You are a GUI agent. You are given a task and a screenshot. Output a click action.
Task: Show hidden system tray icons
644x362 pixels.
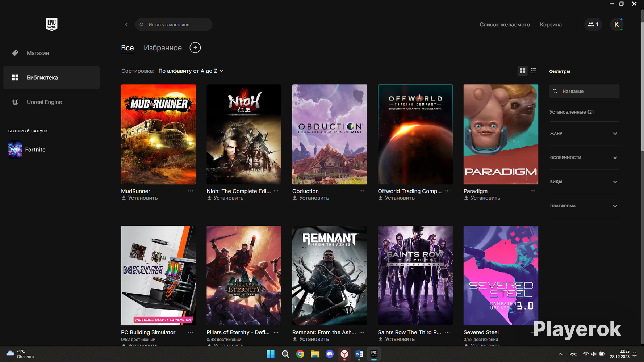560,354
